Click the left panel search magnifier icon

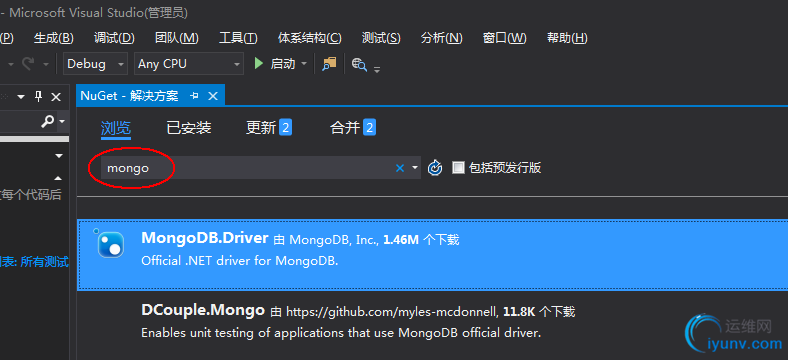(x=48, y=121)
